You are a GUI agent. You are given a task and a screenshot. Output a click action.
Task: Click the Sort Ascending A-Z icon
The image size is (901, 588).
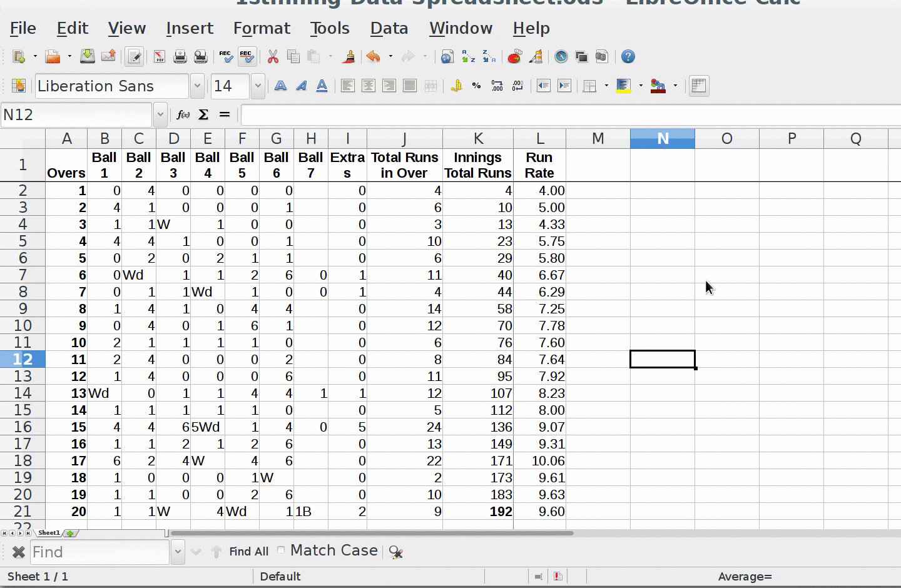[468, 57]
